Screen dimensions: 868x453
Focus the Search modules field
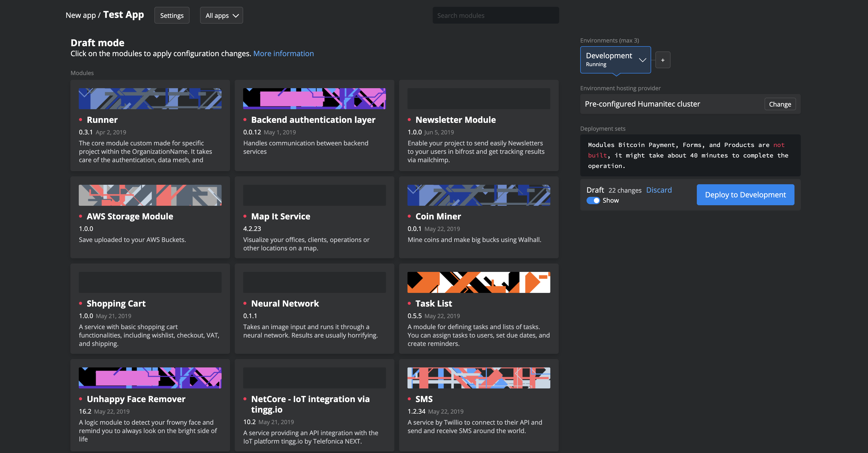point(495,15)
